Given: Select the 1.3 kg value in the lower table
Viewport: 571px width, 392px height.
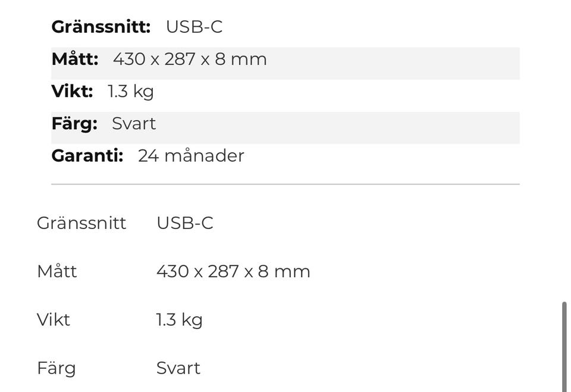Looking at the screenshot, I should (180, 319).
